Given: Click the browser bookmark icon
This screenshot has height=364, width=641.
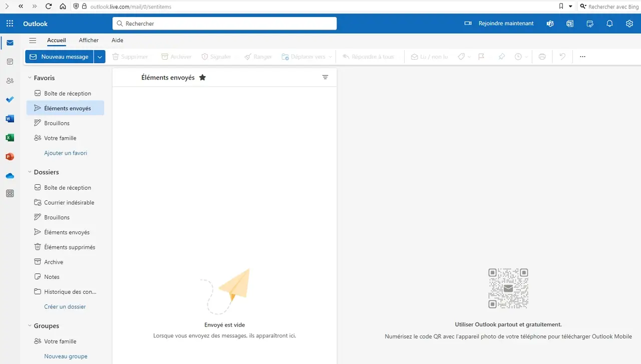Looking at the screenshot, I should pyautogui.click(x=561, y=7).
